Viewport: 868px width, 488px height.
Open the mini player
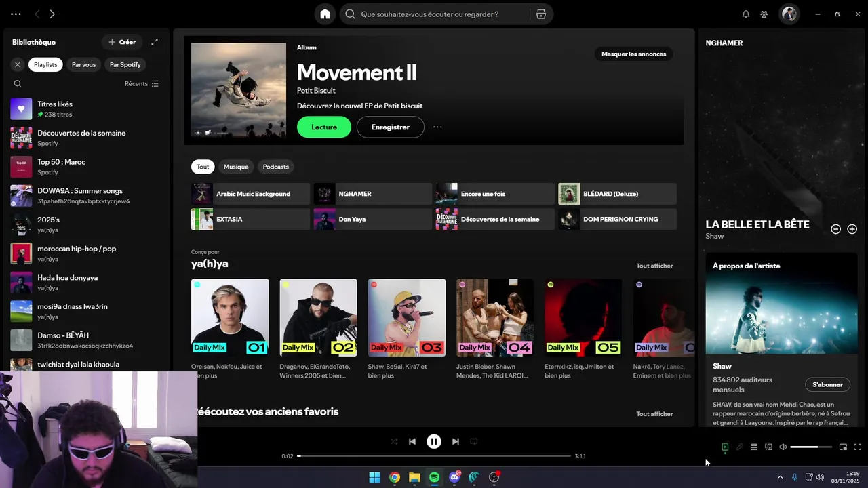click(x=843, y=447)
